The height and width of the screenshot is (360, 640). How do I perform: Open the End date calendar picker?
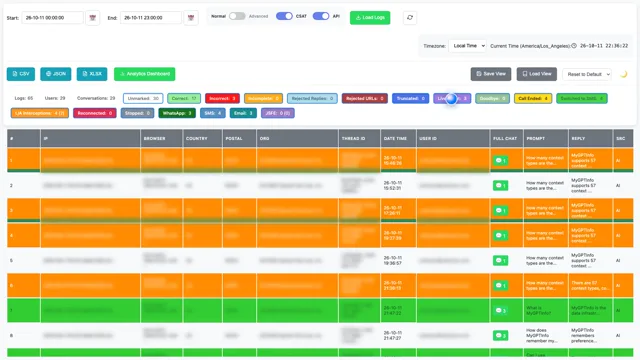point(191,18)
